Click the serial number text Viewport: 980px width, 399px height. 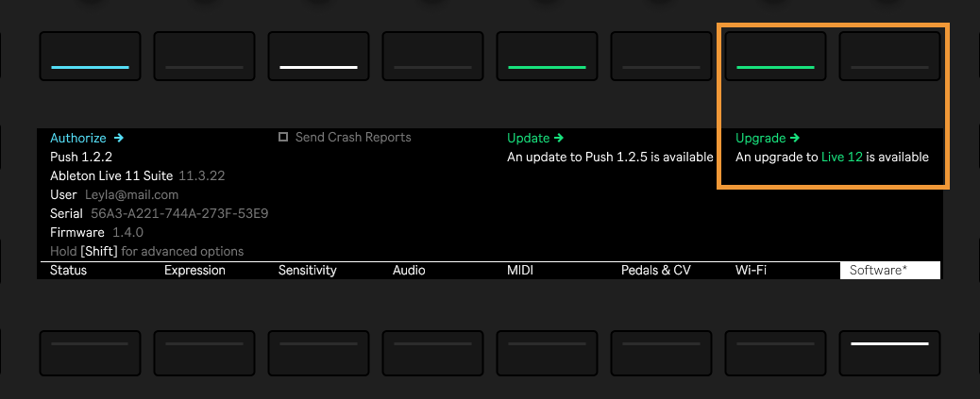point(179,214)
